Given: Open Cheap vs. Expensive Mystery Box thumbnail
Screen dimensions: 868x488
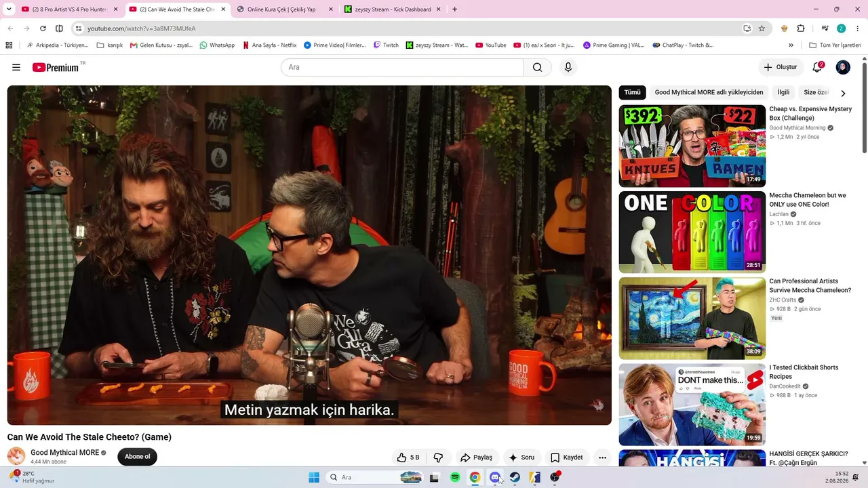Looking at the screenshot, I should coord(692,146).
